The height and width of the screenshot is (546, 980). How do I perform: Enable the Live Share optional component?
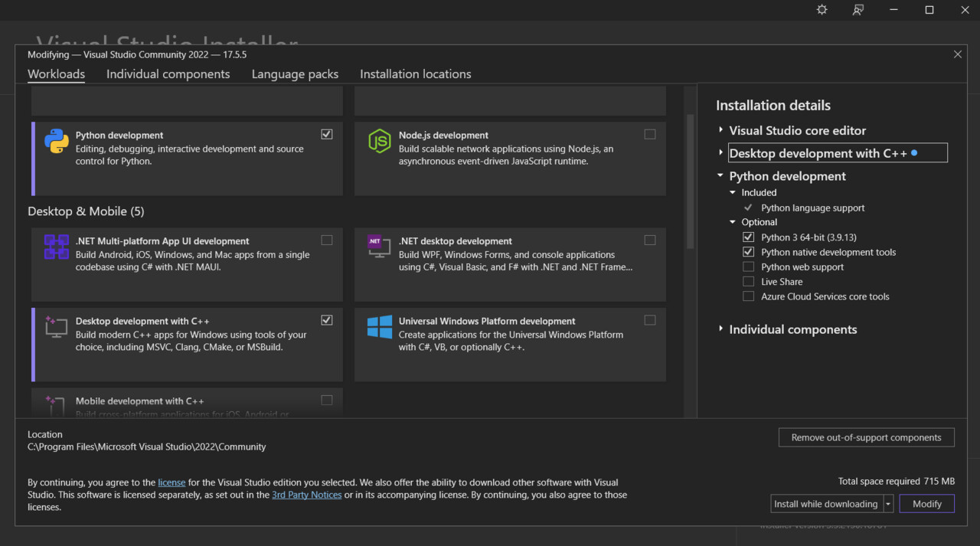click(748, 282)
